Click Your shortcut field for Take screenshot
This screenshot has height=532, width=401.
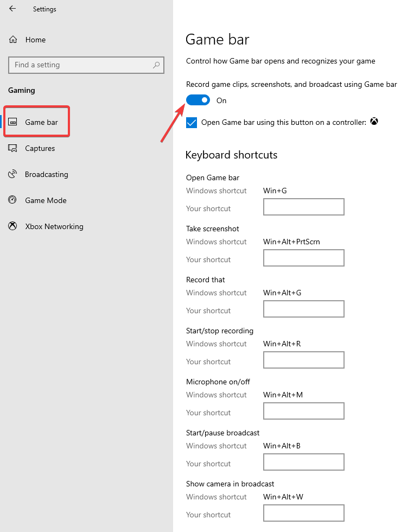coord(304,258)
